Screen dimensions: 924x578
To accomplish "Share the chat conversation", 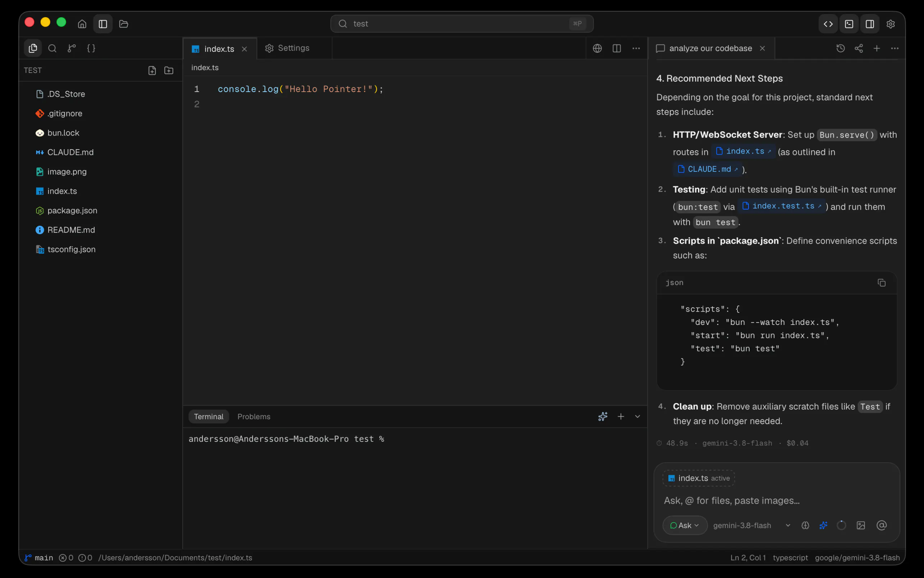I will (859, 48).
